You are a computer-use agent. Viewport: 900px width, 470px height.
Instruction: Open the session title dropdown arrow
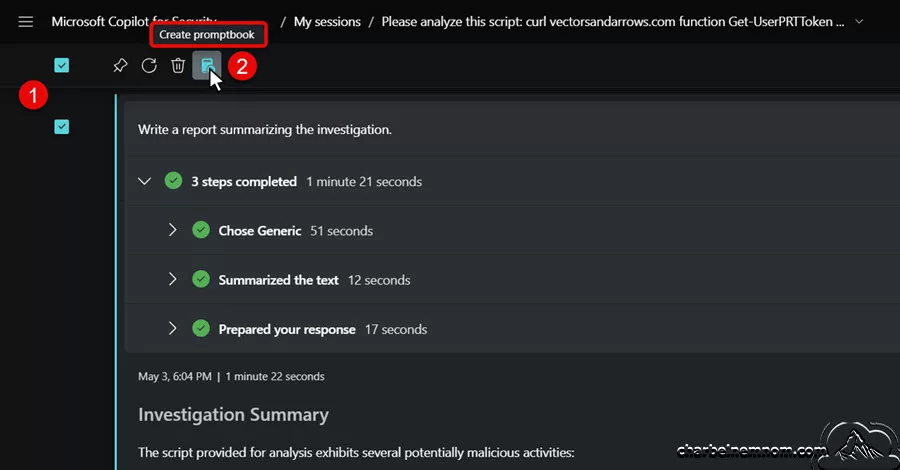[859, 22]
